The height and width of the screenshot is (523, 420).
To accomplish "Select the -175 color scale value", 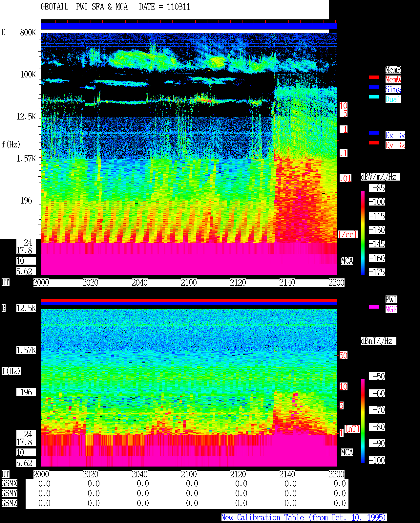I will (377, 272).
